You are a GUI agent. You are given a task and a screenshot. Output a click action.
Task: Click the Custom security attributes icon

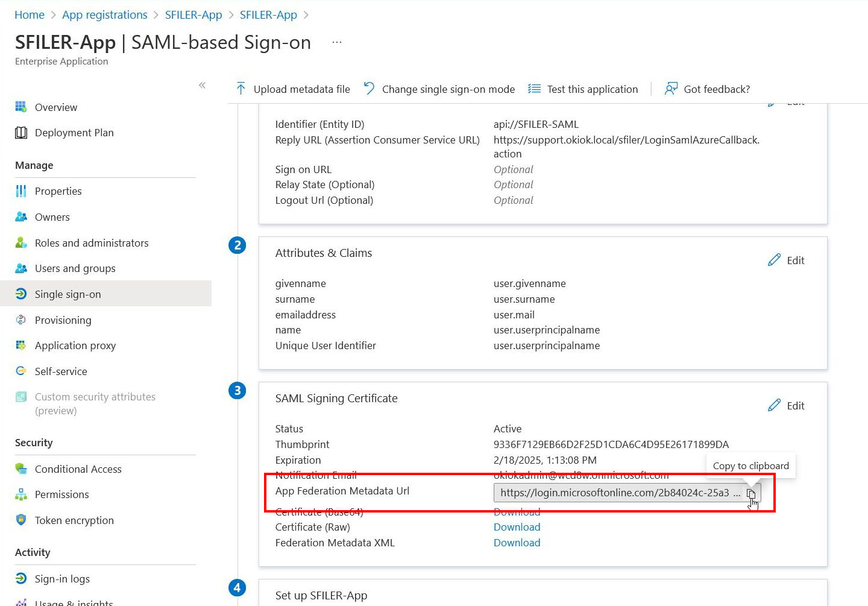[21, 397]
